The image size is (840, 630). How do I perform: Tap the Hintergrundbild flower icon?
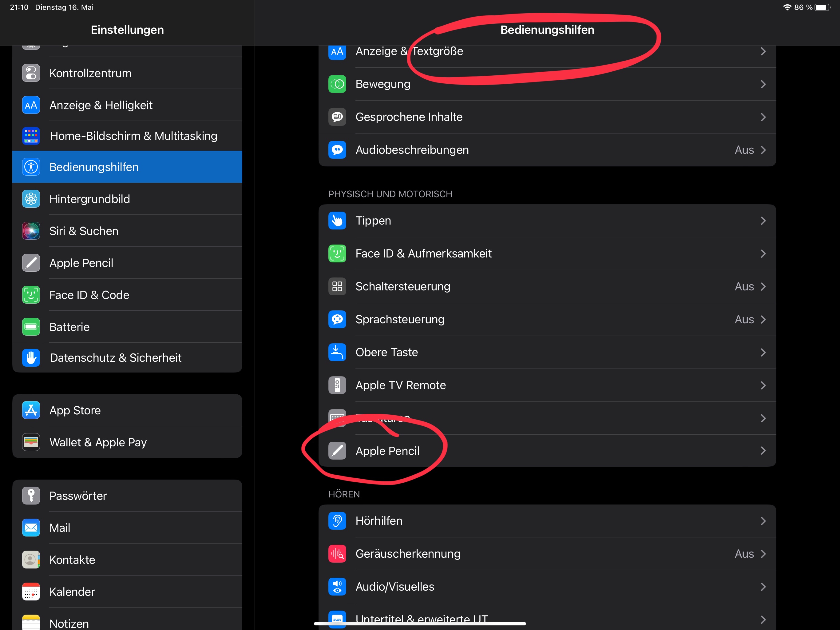[x=31, y=199]
